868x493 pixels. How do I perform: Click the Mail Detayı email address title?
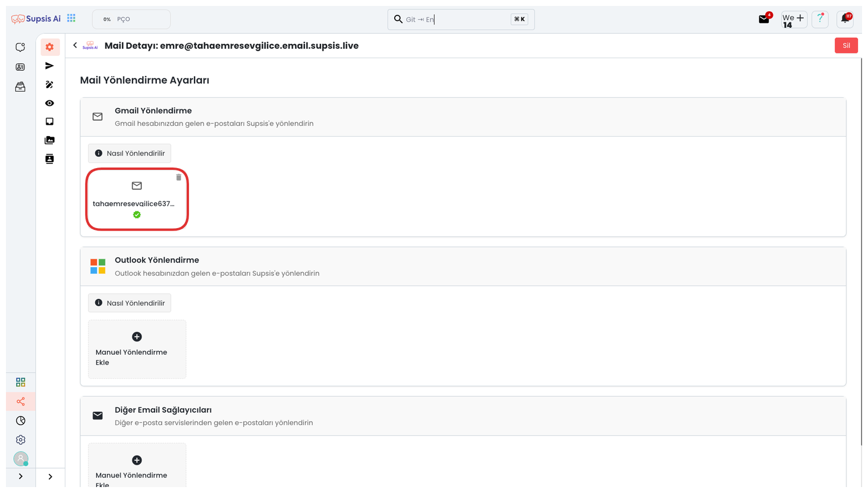pyautogui.click(x=231, y=46)
